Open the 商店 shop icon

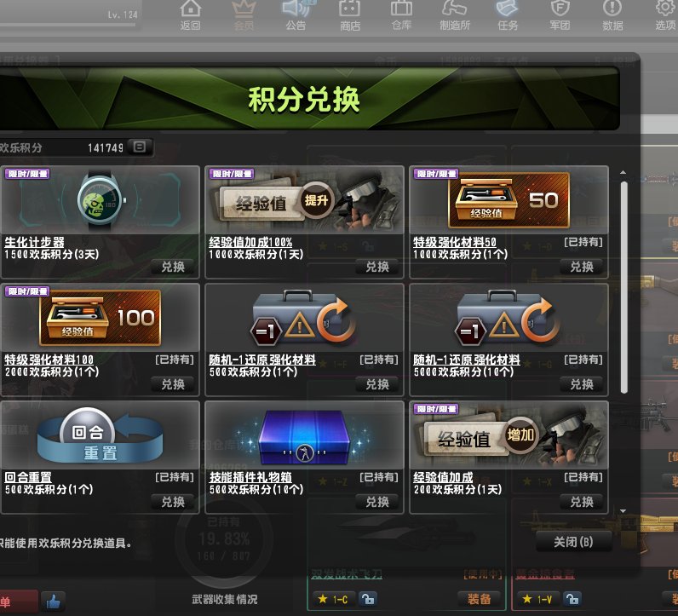350,15
